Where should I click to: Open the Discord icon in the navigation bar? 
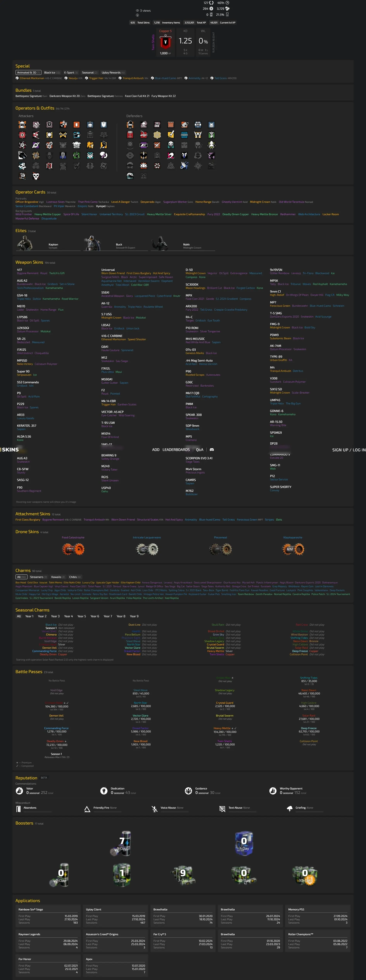pos(212,449)
